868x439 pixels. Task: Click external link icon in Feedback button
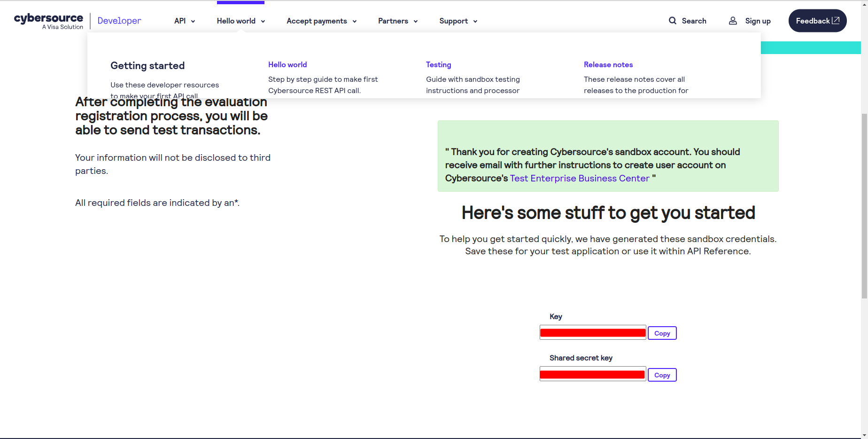tap(836, 21)
